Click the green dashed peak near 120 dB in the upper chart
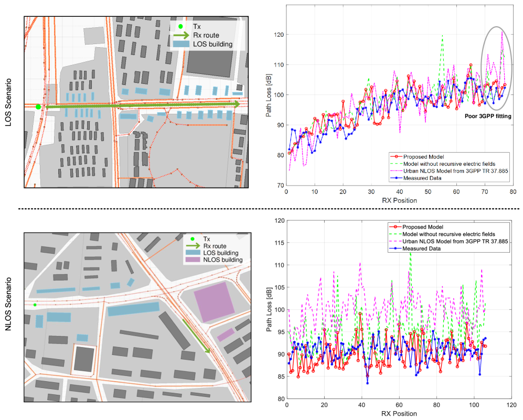 click(443, 37)
